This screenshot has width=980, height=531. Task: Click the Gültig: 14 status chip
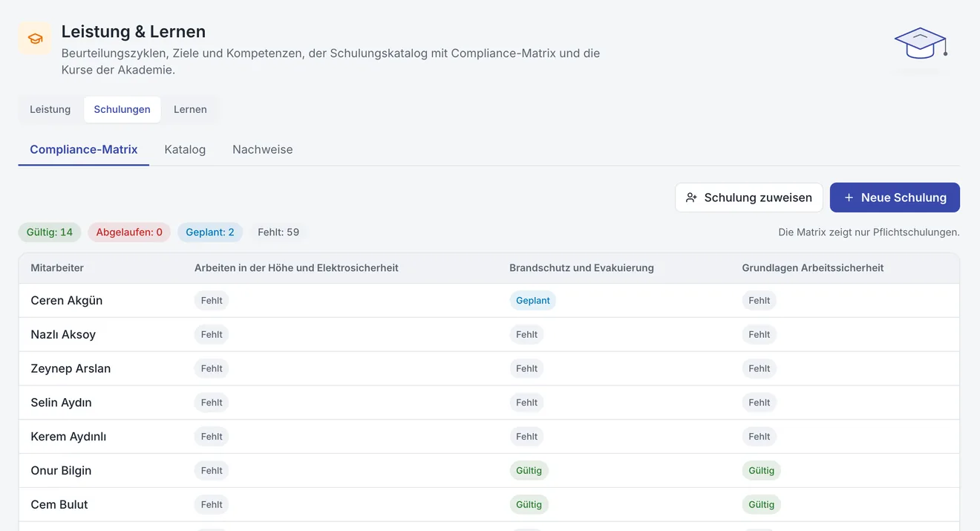50,232
